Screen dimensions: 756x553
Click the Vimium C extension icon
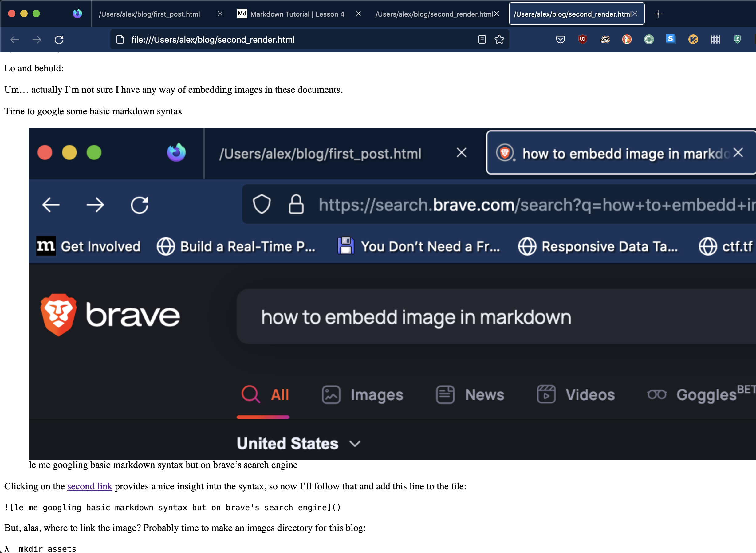(693, 40)
